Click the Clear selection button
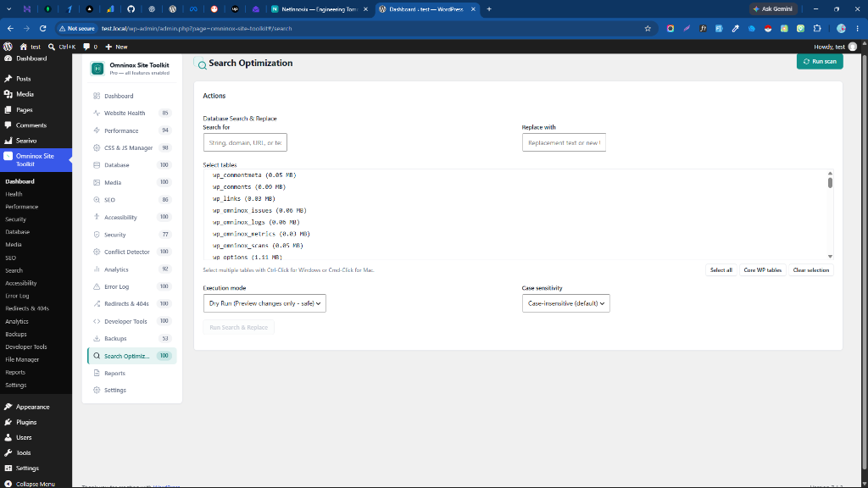Screen dimensions: 868x488 (x=811, y=270)
